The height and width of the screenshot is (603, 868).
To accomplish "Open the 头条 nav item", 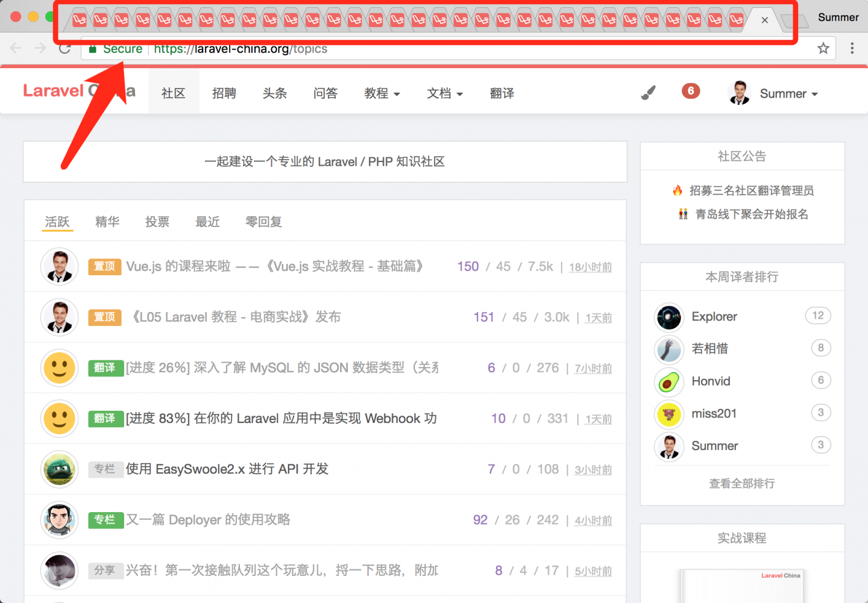I will tap(275, 93).
